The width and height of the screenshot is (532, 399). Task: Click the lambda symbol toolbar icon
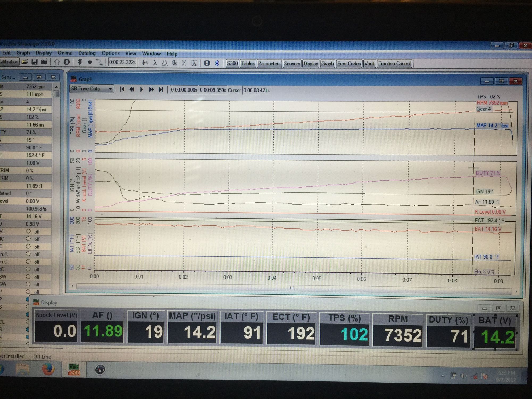click(155, 63)
